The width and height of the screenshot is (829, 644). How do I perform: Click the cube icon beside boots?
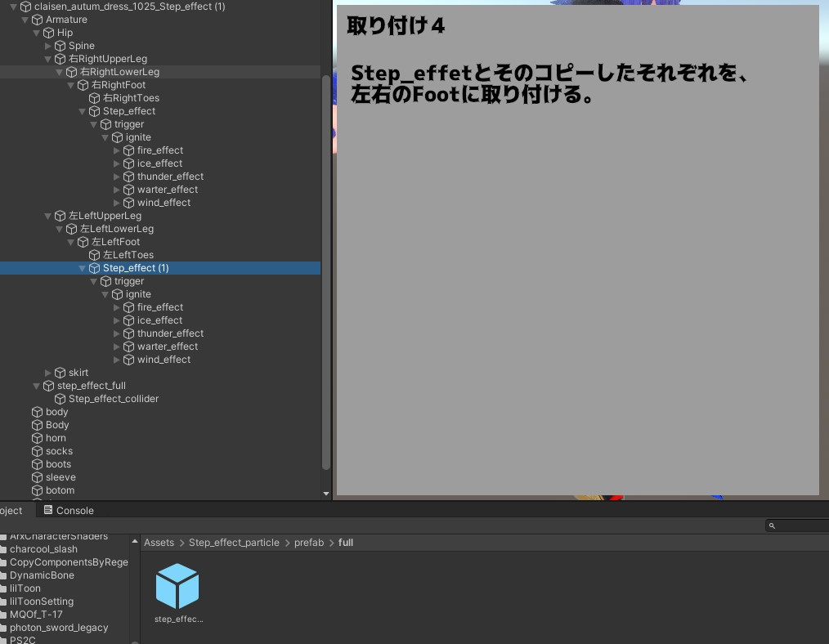(36, 463)
